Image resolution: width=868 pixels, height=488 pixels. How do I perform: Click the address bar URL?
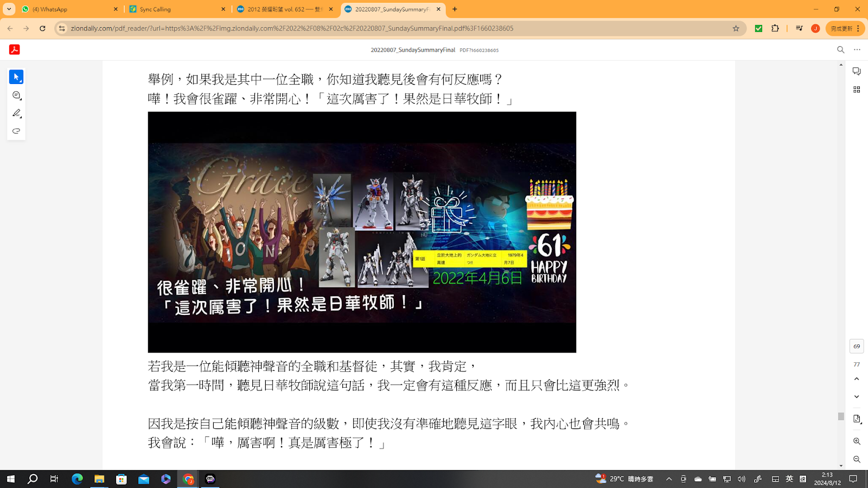pyautogui.click(x=292, y=28)
